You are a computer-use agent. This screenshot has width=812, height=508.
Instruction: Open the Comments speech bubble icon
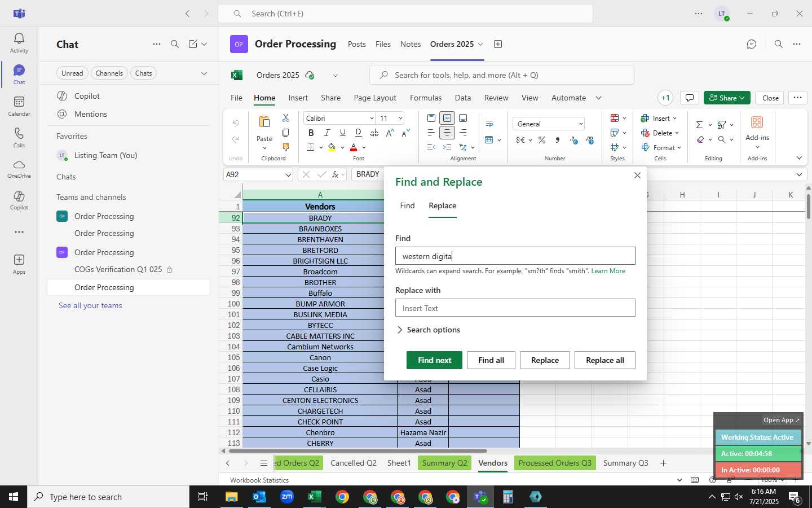pos(690,98)
